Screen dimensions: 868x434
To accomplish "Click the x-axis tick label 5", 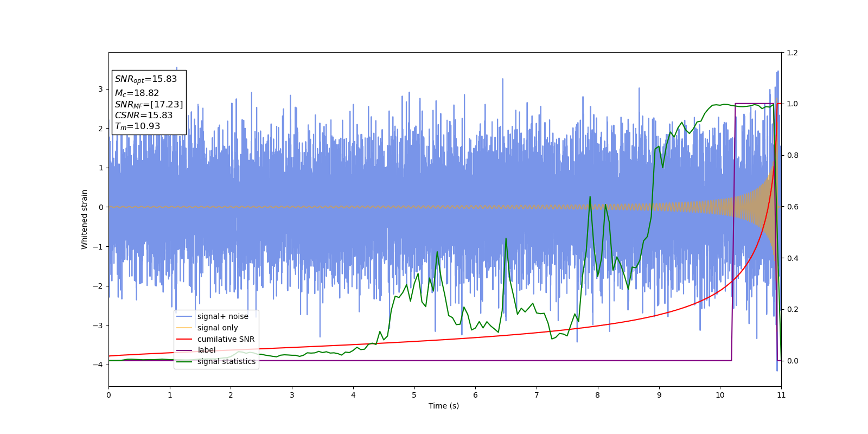I will 414,395.
